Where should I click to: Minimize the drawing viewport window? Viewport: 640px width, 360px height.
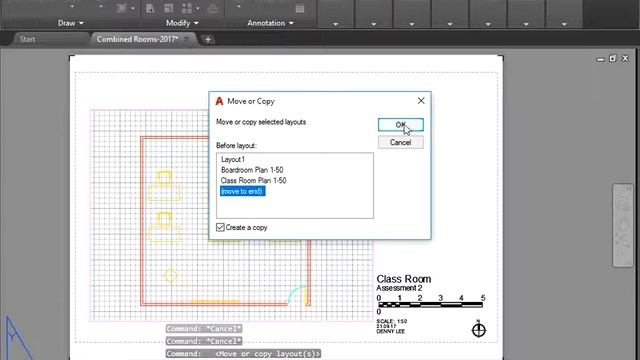pos(600,59)
